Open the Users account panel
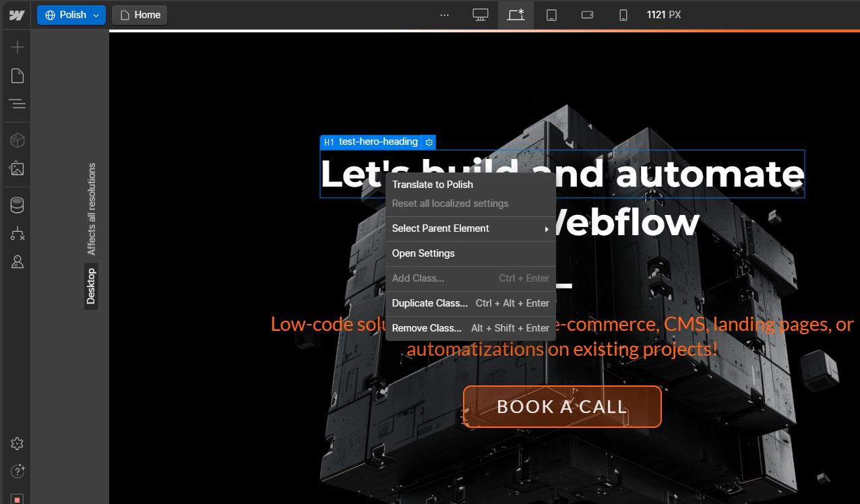The width and height of the screenshot is (860, 504). click(x=18, y=261)
